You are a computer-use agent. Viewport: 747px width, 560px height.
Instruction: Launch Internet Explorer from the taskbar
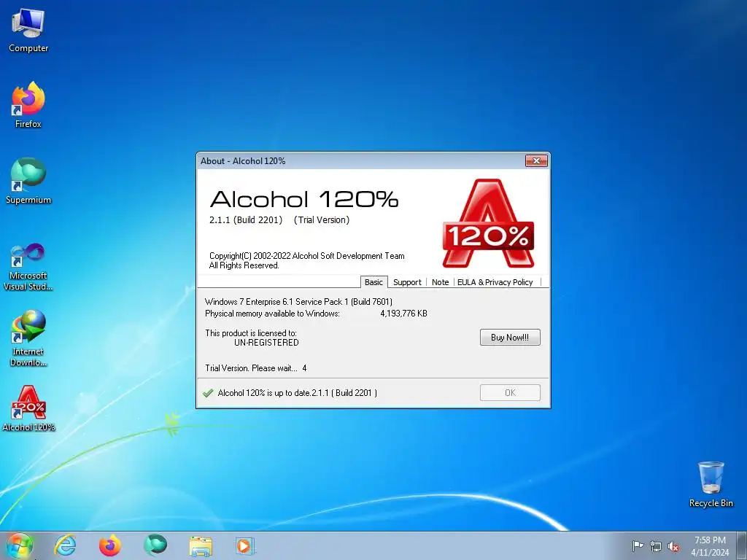[65, 545]
